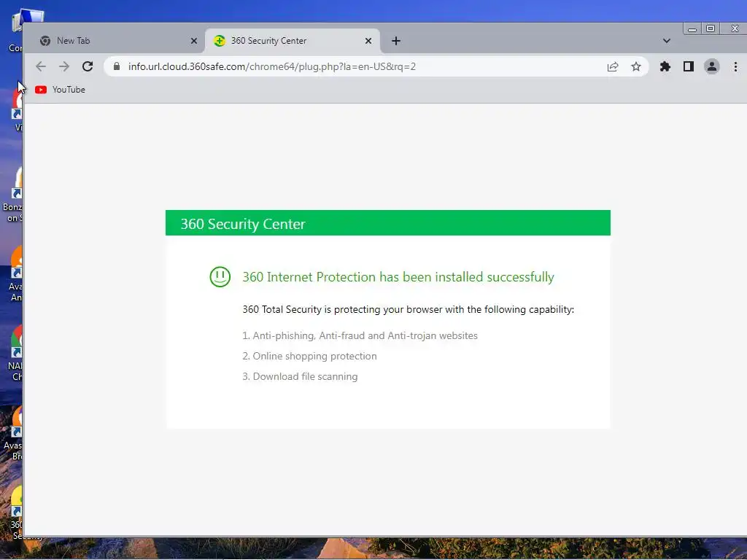This screenshot has width=747, height=560.
Task: Restore down the Chrome window
Action: 711,28
